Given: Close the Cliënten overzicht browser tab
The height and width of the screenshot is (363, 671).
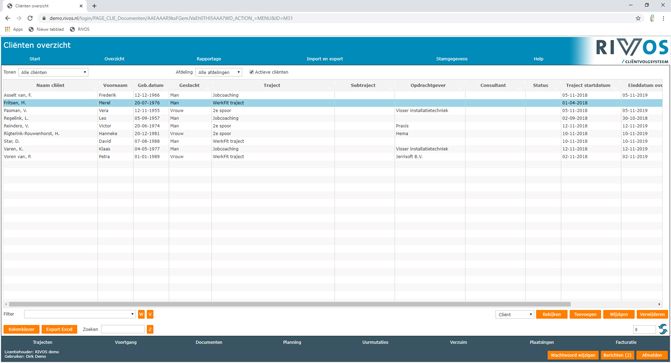Looking at the screenshot, I should (81, 6).
